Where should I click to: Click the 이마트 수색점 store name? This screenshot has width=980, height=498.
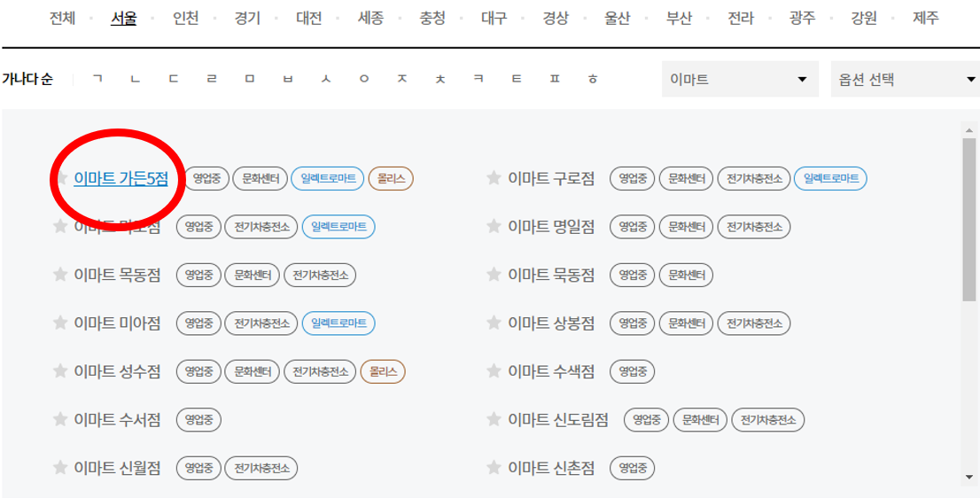tap(551, 372)
